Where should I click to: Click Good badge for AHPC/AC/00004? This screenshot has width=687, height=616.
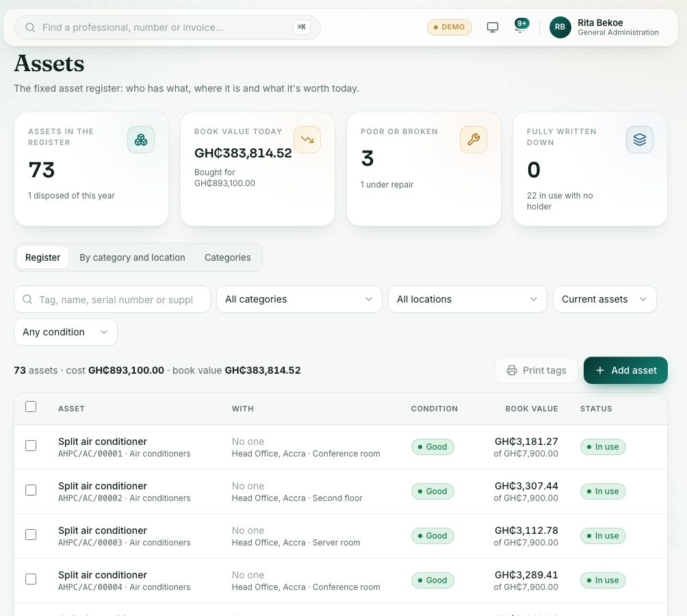click(432, 580)
